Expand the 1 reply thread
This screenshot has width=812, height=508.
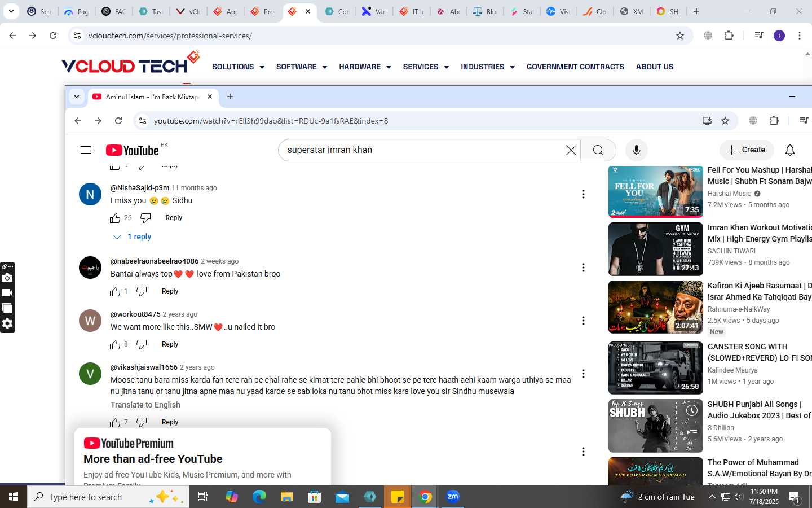coord(133,237)
